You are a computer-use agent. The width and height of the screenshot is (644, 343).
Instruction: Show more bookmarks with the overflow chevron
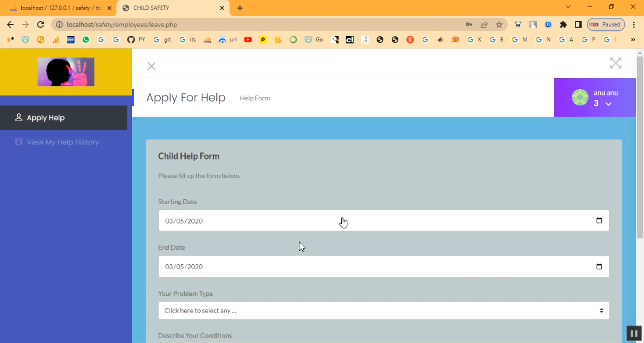[x=633, y=40]
